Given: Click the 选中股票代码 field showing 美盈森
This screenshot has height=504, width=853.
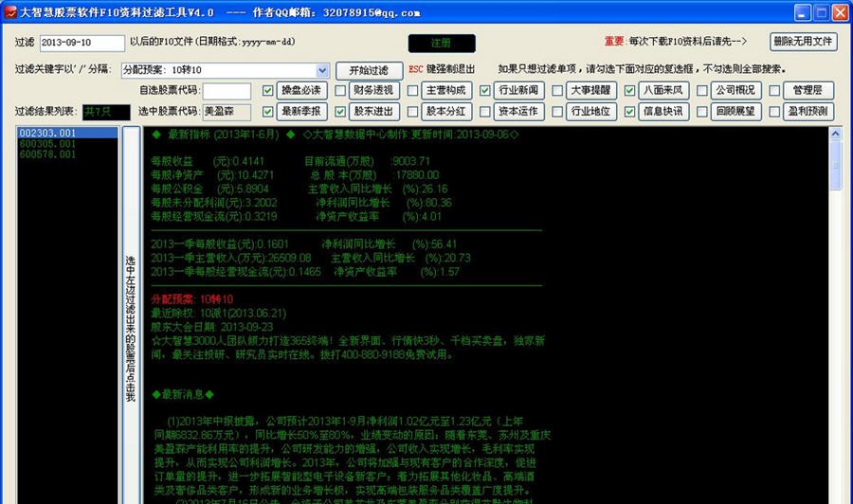Looking at the screenshot, I should point(227,112).
